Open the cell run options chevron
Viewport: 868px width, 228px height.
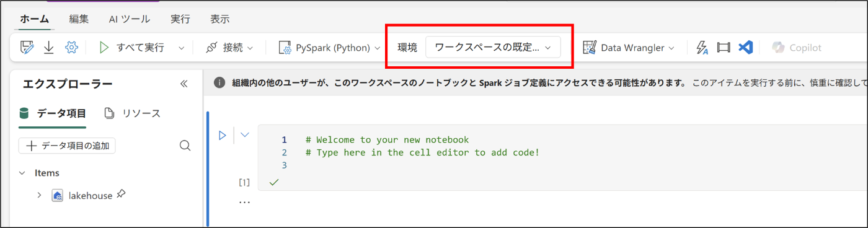[245, 134]
